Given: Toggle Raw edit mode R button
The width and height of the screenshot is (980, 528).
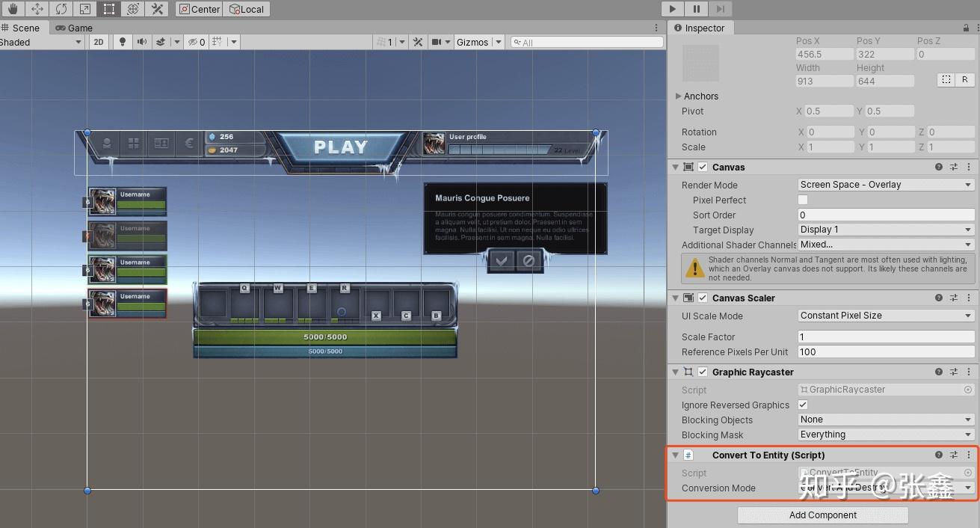Looking at the screenshot, I should coord(964,79).
